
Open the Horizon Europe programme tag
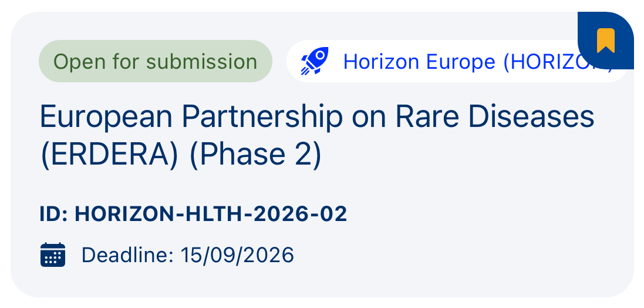click(x=418, y=61)
